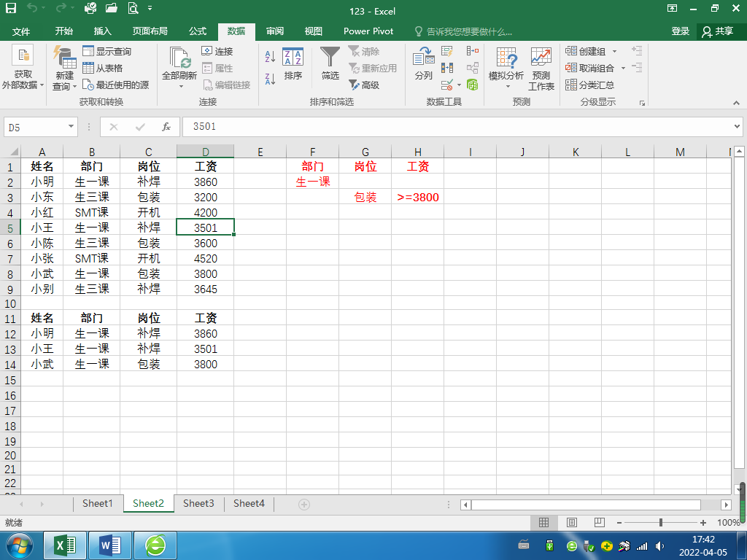Switch to the 开始 ribbon tab
The height and width of the screenshot is (560, 747).
[x=63, y=31]
